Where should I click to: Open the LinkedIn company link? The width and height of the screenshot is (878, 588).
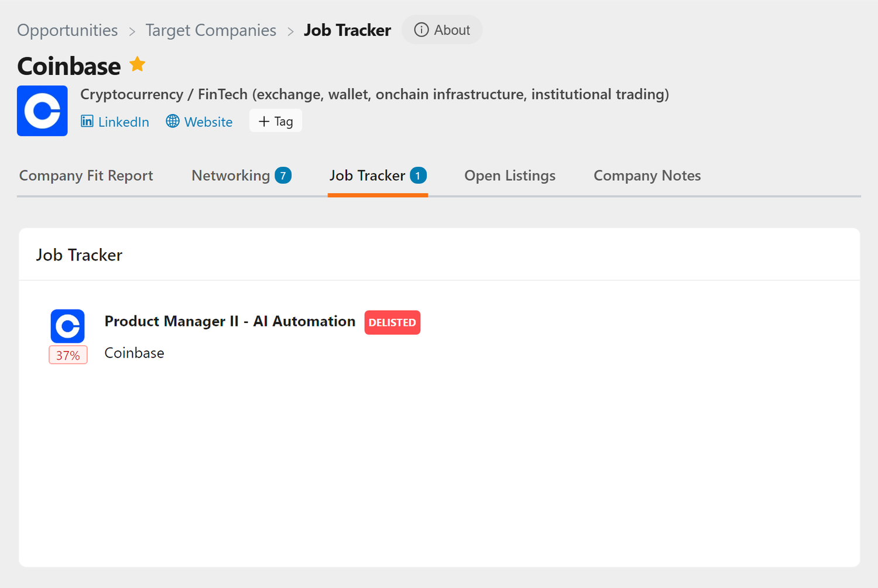(115, 122)
